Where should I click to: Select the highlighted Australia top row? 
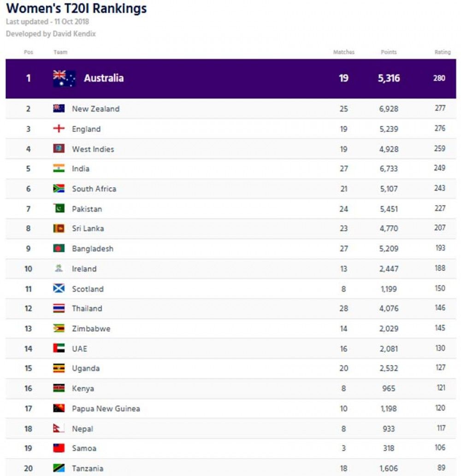[230, 78]
